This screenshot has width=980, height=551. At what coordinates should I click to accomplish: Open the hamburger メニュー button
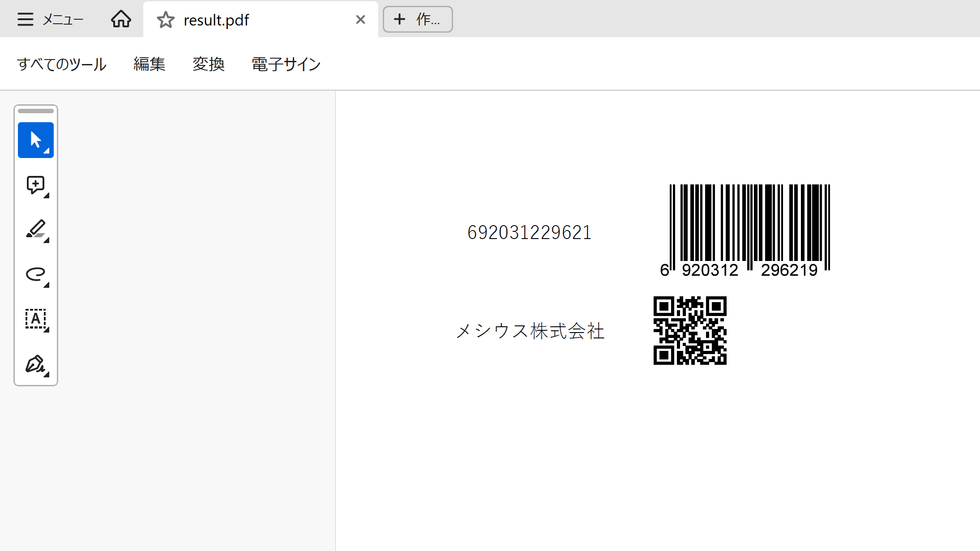[x=50, y=19]
